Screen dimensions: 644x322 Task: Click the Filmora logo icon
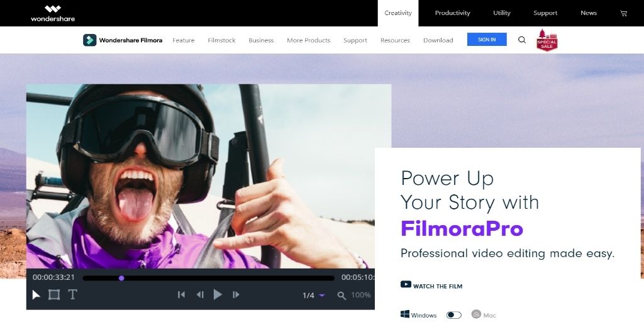(89, 40)
